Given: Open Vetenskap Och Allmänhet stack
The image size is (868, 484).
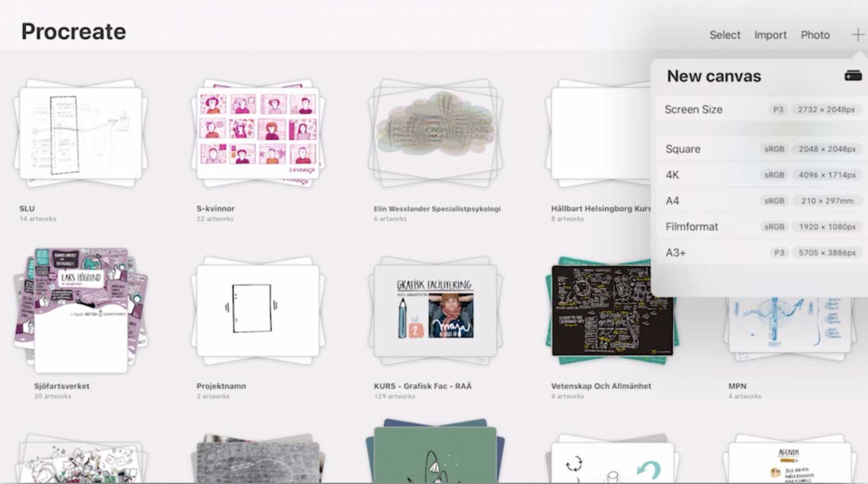Looking at the screenshot, I should [612, 310].
